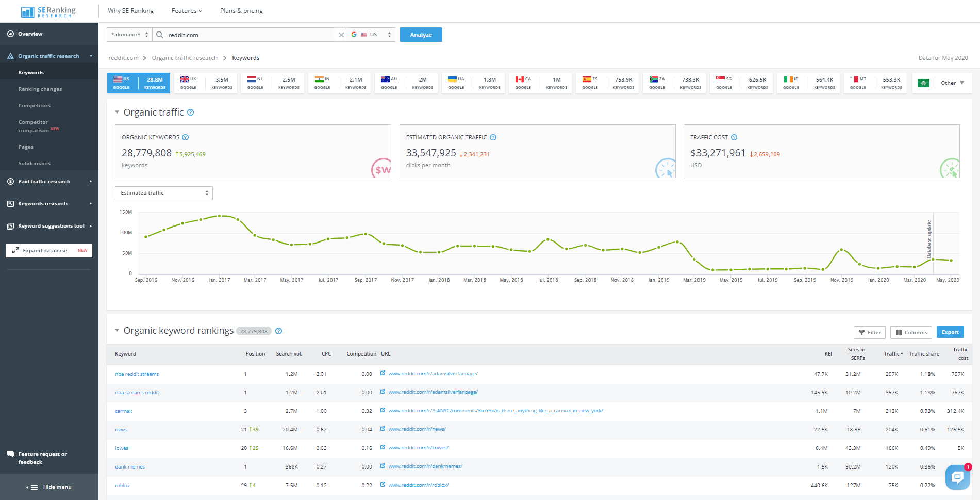Viewport: 980px width, 500px height.
Task: Open external link icon for roblox row
Action: 383,485
